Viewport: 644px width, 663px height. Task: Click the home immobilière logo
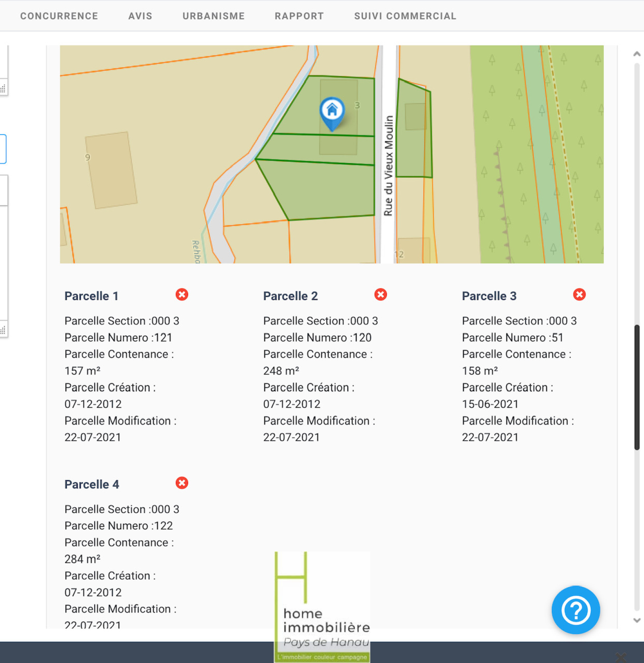[x=322, y=606]
